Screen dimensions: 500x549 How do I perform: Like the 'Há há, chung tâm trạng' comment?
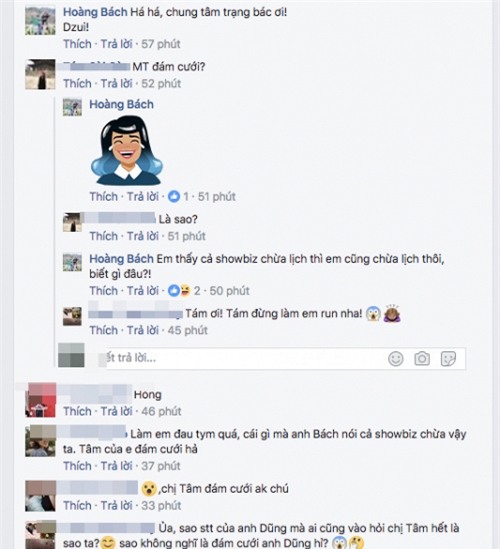pyautogui.click(x=77, y=44)
